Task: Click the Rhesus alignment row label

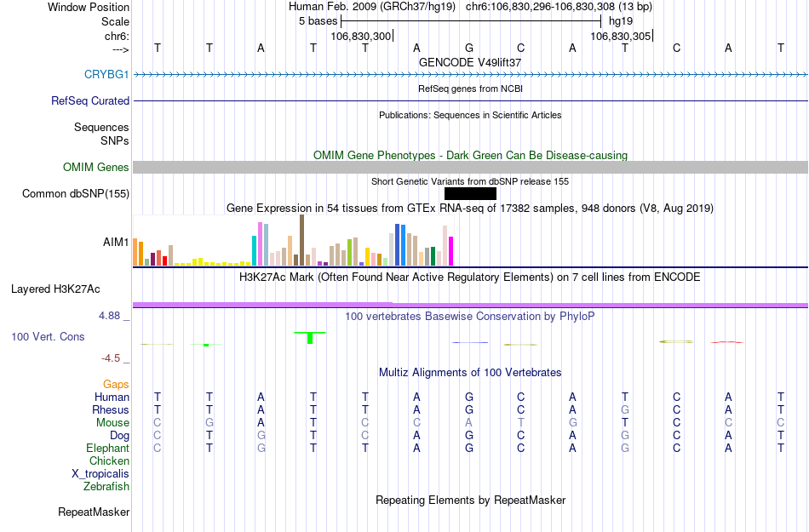Action: 111,409
